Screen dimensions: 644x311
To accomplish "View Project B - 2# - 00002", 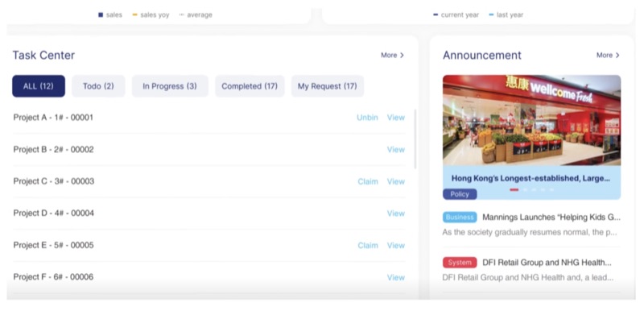I will tap(396, 150).
